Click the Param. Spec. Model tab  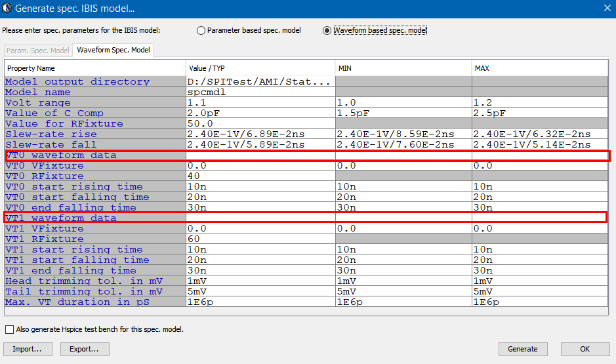tap(37, 51)
